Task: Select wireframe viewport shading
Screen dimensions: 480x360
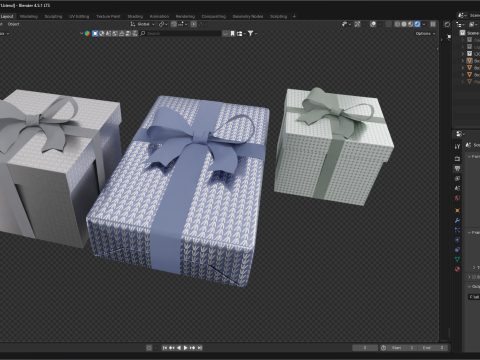Action: [x=397, y=24]
